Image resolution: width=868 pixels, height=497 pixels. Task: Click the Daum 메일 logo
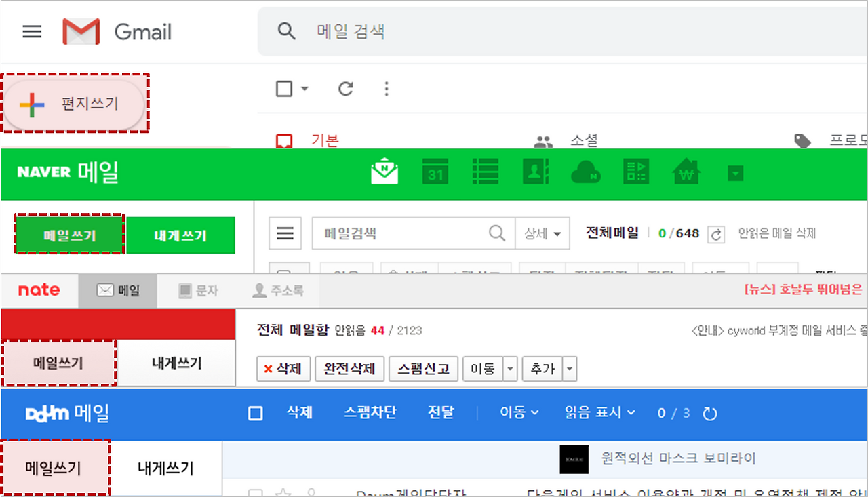tap(66, 413)
